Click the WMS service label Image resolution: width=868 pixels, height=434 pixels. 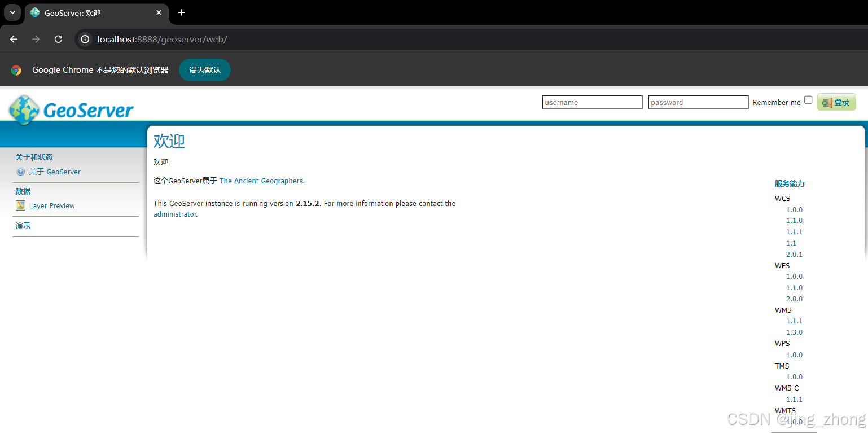pos(783,310)
